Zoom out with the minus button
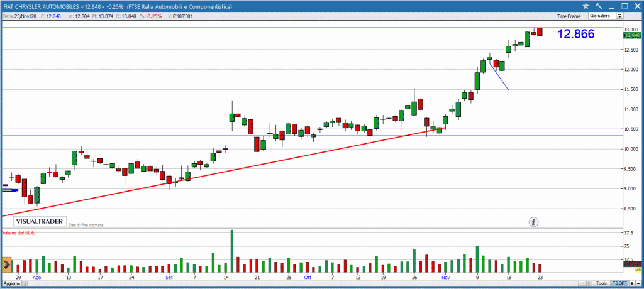The image size is (644, 289). (638, 284)
